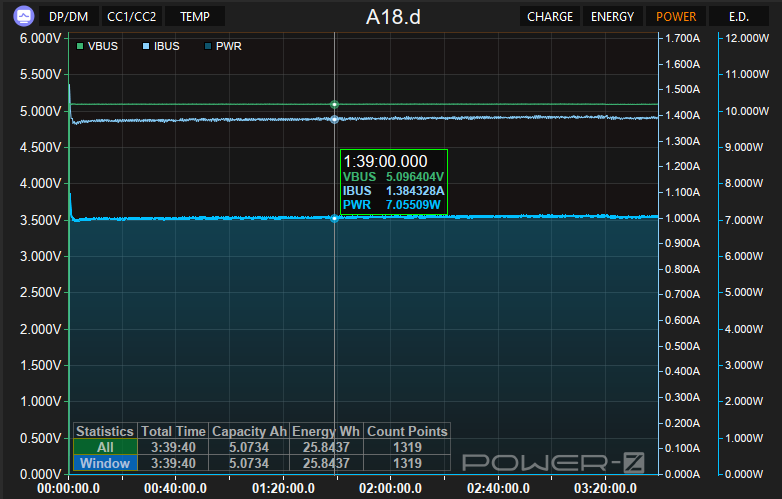Select the green All statistics row

(105, 447)
